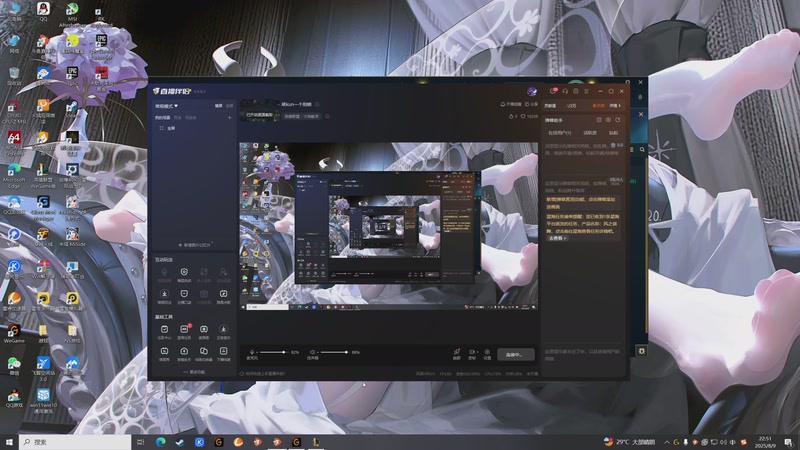This screenshot has width=800, height=450.
Task: Switch orientation to 横屏
Action: [218, 106]
